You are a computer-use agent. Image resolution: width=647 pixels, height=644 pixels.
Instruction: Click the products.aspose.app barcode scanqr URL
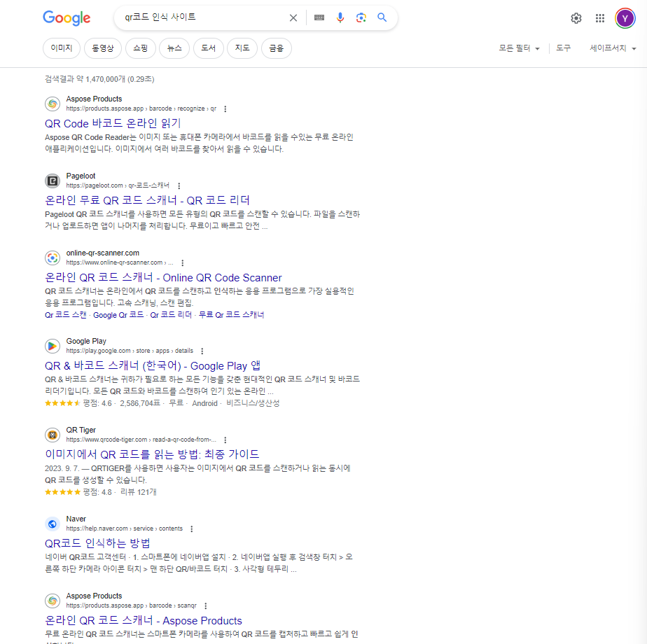tap(131, 605)
